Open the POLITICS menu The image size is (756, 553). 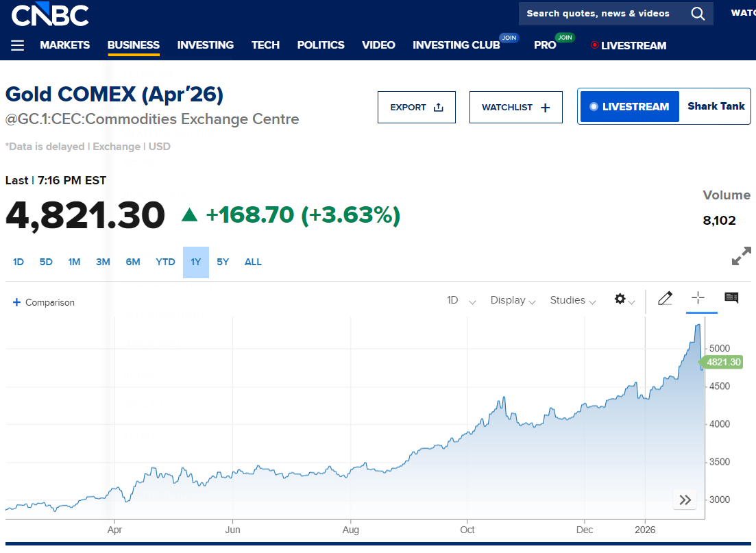tap(321, 45)
